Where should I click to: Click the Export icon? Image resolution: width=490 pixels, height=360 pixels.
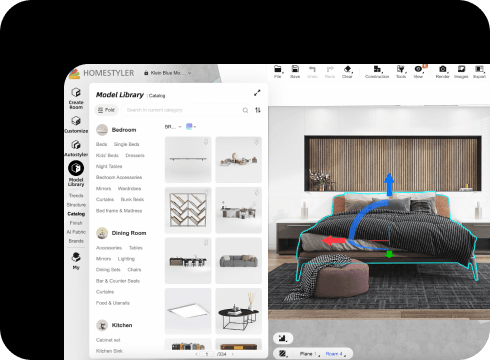coord(479,69)
